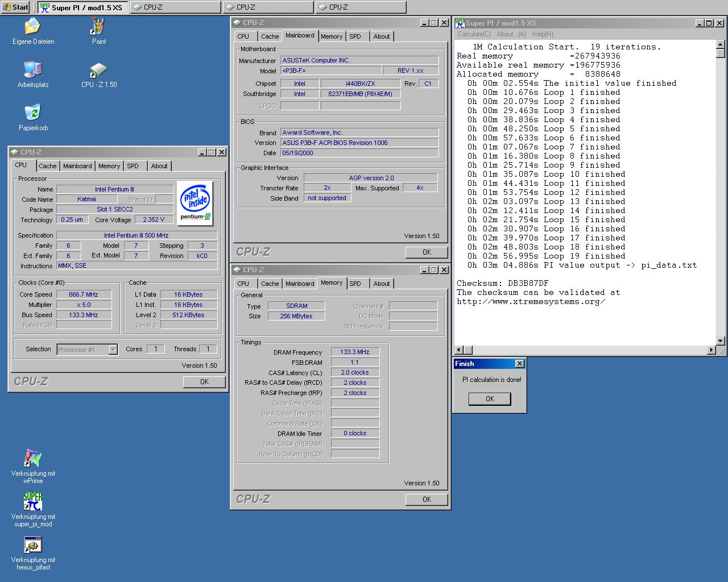The image size is (728, 582).
Task: Click the Katmai code name field
Action: pos(86,199)
